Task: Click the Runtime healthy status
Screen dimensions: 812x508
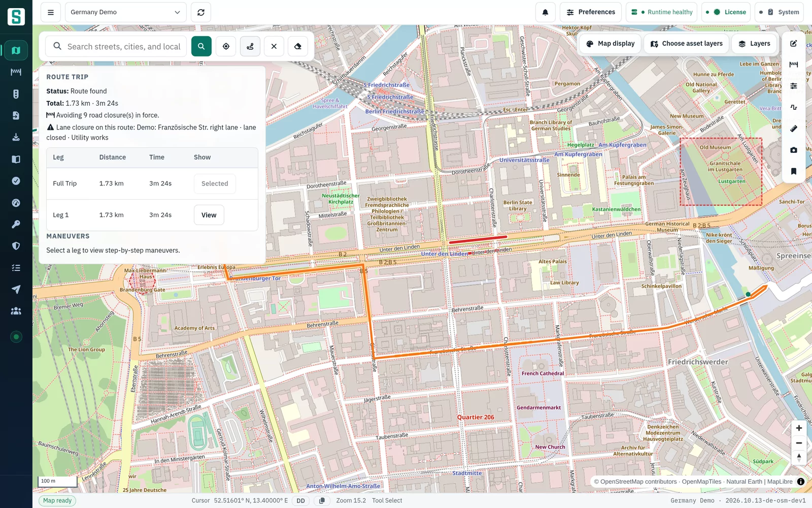Action: coord(662,12)
